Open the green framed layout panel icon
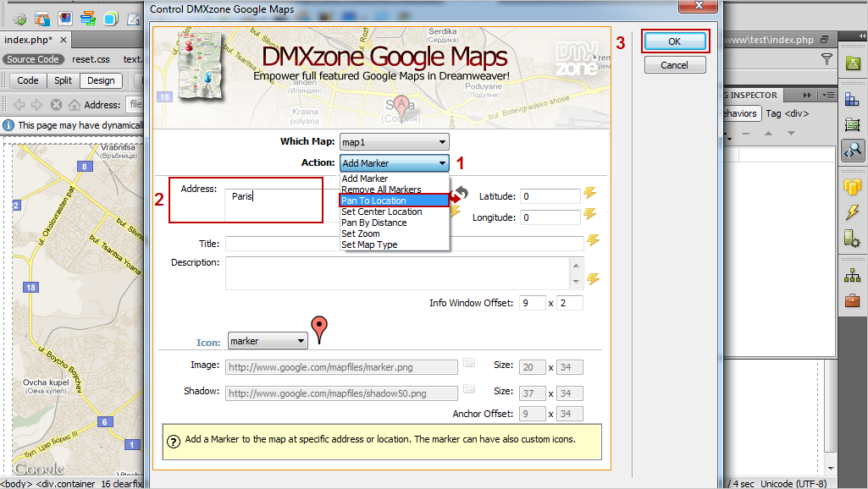The height and width of the screenshot is (489, 868). click(x=853, y=124)
